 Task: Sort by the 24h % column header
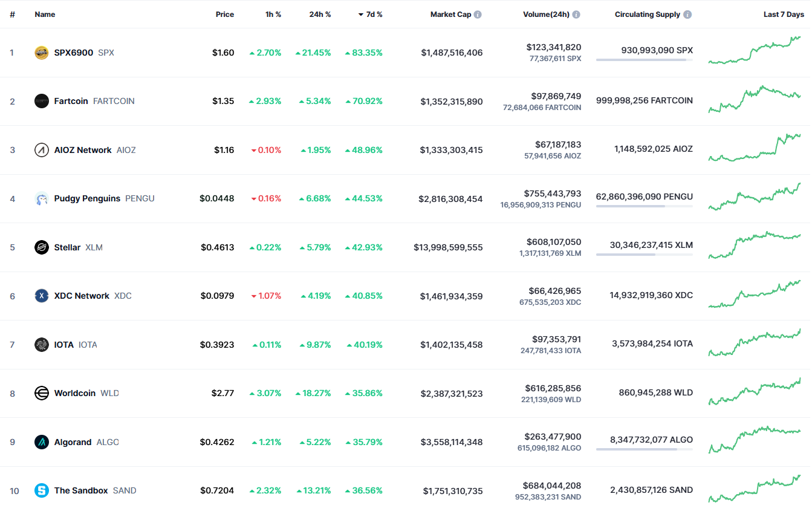[320, 15]
